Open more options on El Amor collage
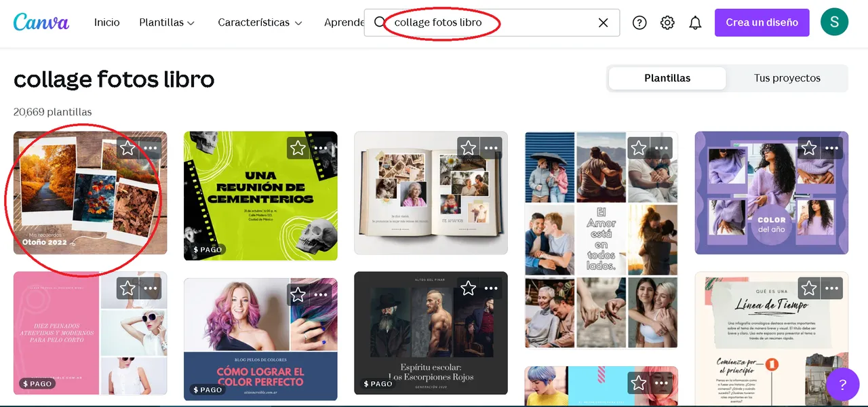This screenshot has height=407, width=868. click(x=661, y=148)
